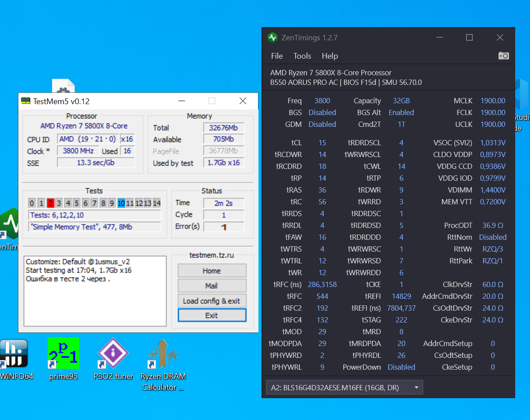
Task: Click tCL value 15
Action: [x=322, y=143]
